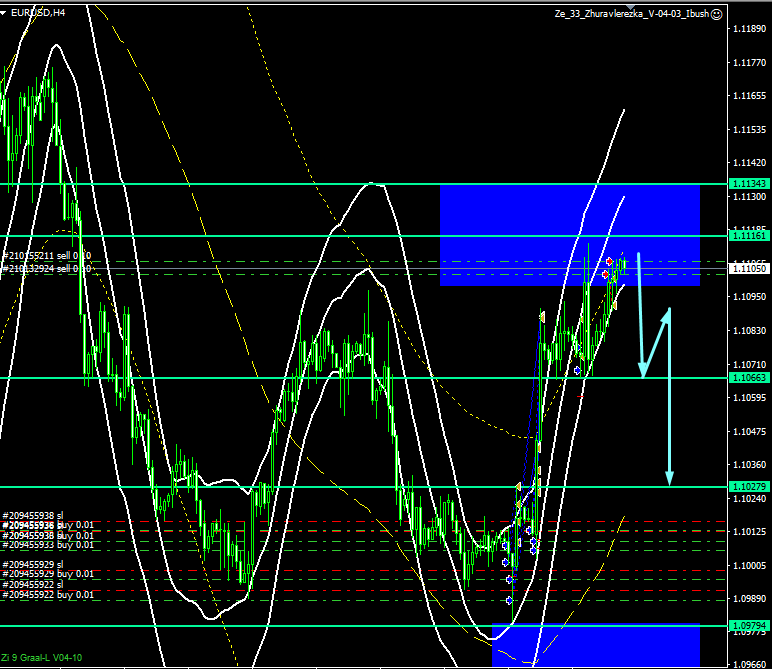Click 1.11535 on the price scale
This screenshot has height=669, width=772.
[749, 129]
